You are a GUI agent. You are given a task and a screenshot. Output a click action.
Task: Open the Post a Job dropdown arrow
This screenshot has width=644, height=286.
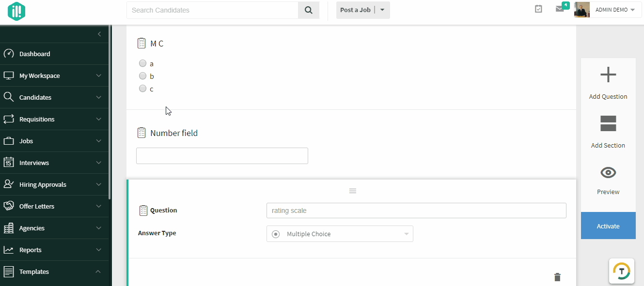(x=382, y=10)
